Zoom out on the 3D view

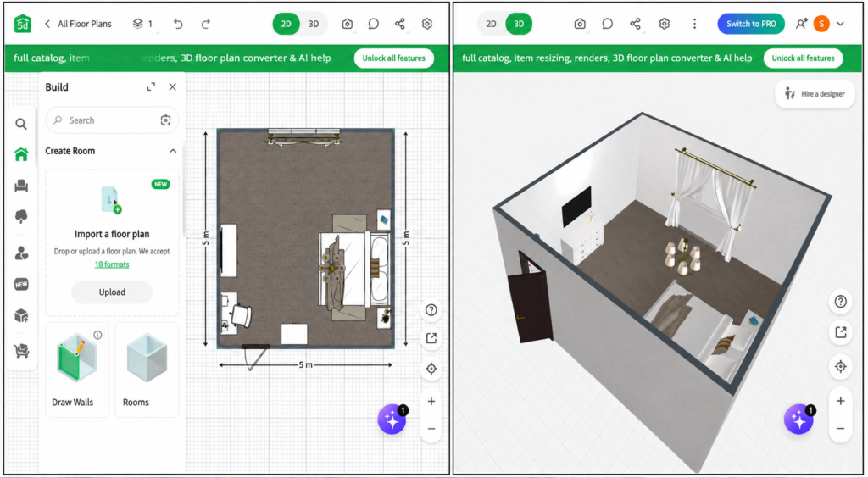coord(840,429)
